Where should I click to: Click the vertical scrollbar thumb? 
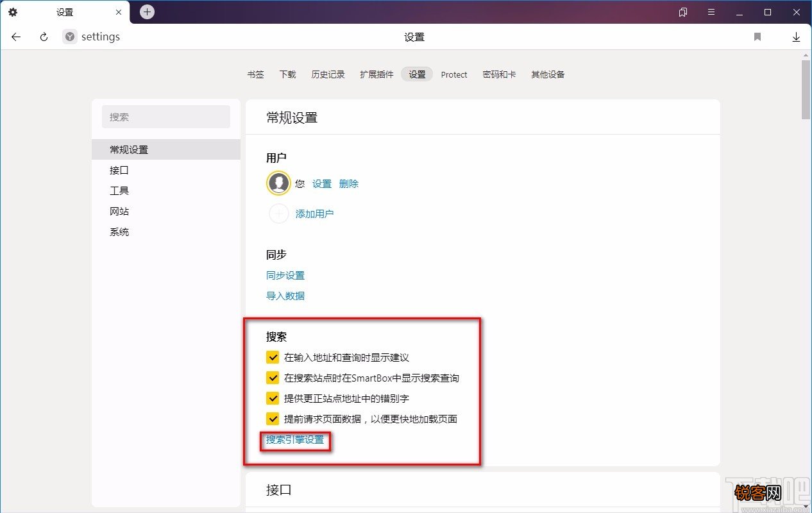tap(806, 90)
